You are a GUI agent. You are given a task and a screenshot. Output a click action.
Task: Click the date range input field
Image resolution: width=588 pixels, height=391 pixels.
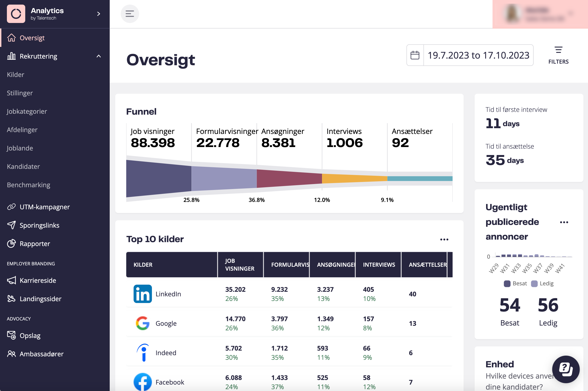[x=478, y=55]
